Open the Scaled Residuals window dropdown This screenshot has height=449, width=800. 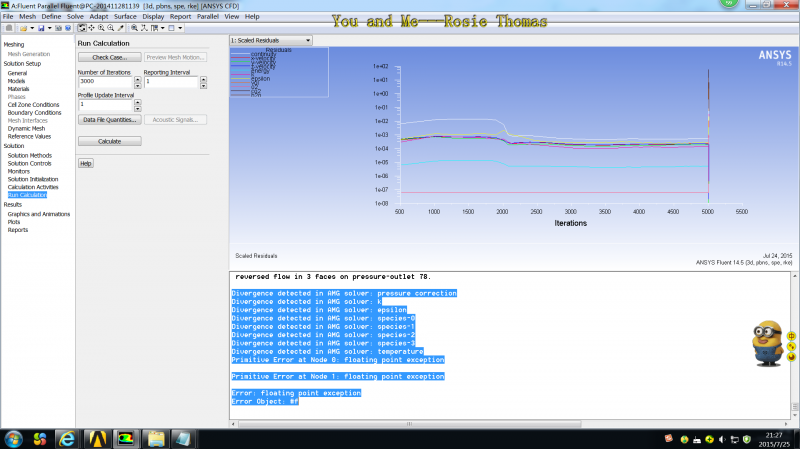(271, 41)
